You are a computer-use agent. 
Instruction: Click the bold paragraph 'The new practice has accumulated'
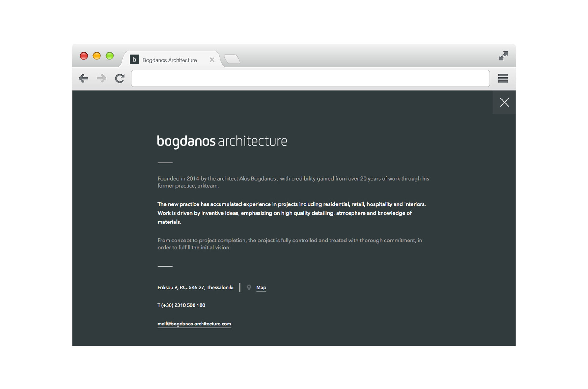click(x=292, y=213)
